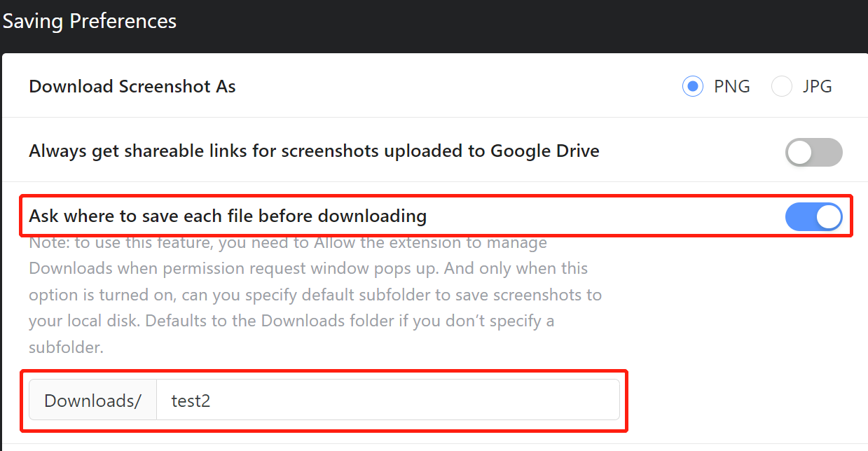This screenshot has width=868, height=451.
Task: Click the white knob of the blue toggle
Action: [828, 217]
